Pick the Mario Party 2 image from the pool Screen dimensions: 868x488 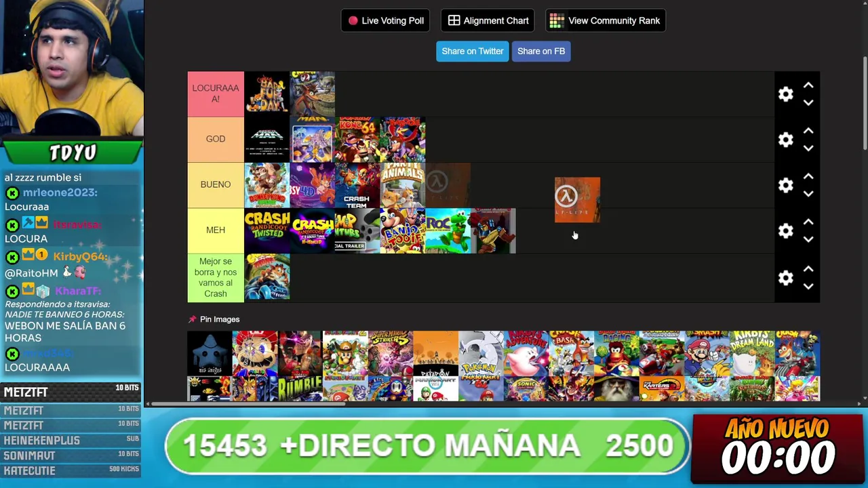(x=345, y=354)
